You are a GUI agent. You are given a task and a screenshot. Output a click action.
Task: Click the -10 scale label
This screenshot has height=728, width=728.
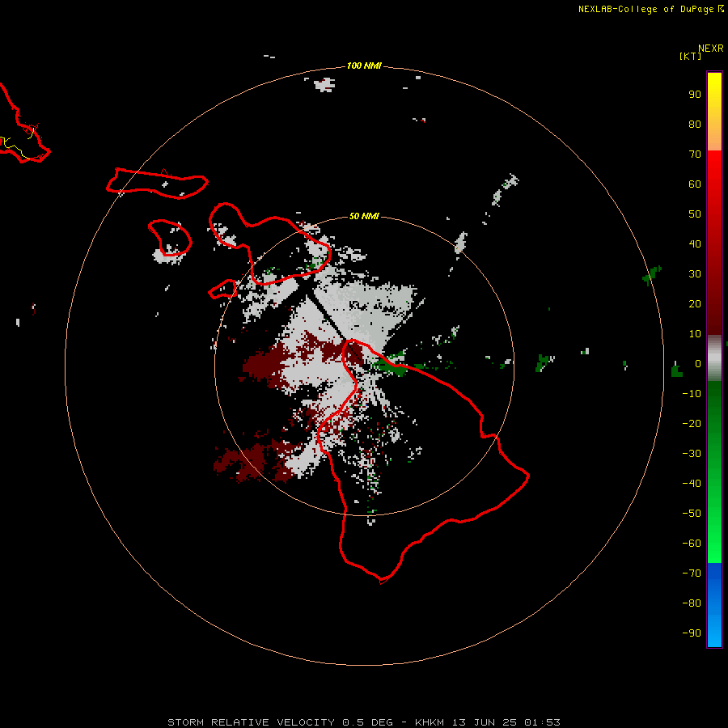pyautogui.click(x=692, y=394)
